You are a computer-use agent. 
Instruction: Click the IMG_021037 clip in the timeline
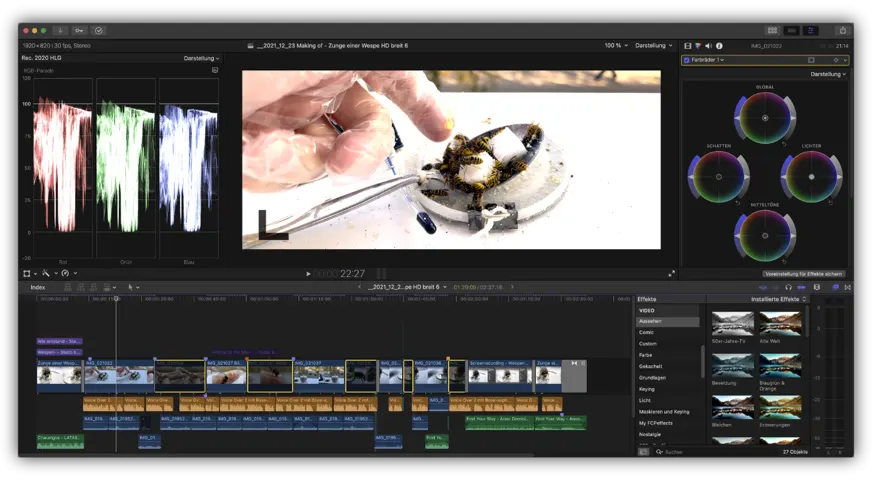[x=319, y=375]
